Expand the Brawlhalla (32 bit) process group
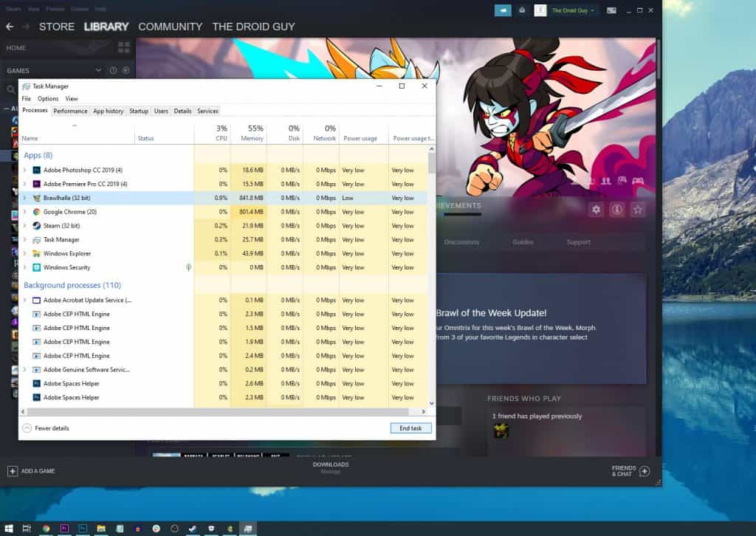 point(25,198)
